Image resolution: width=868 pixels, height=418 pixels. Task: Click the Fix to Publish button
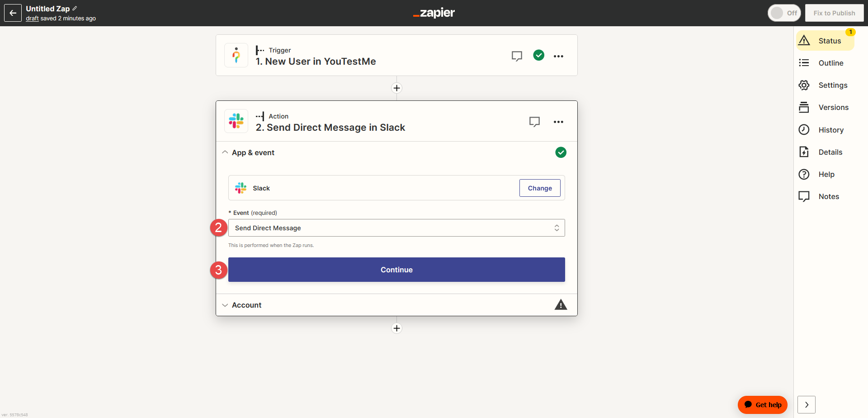[x=834, y=13]
